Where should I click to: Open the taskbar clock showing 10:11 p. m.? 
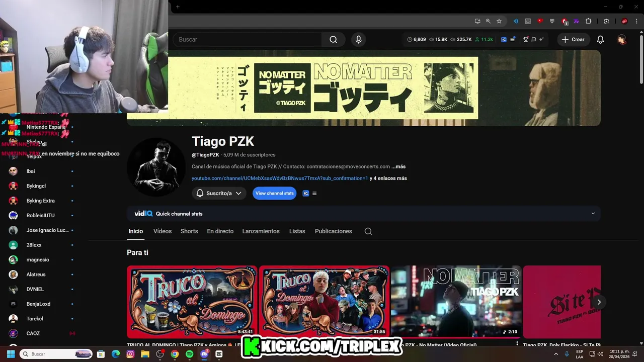(x=619, y=354)
